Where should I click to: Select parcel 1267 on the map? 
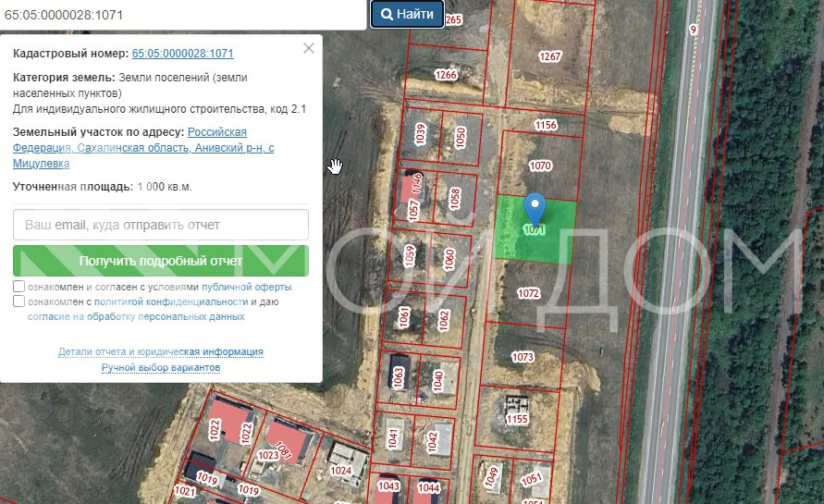[x=549, y=56]
